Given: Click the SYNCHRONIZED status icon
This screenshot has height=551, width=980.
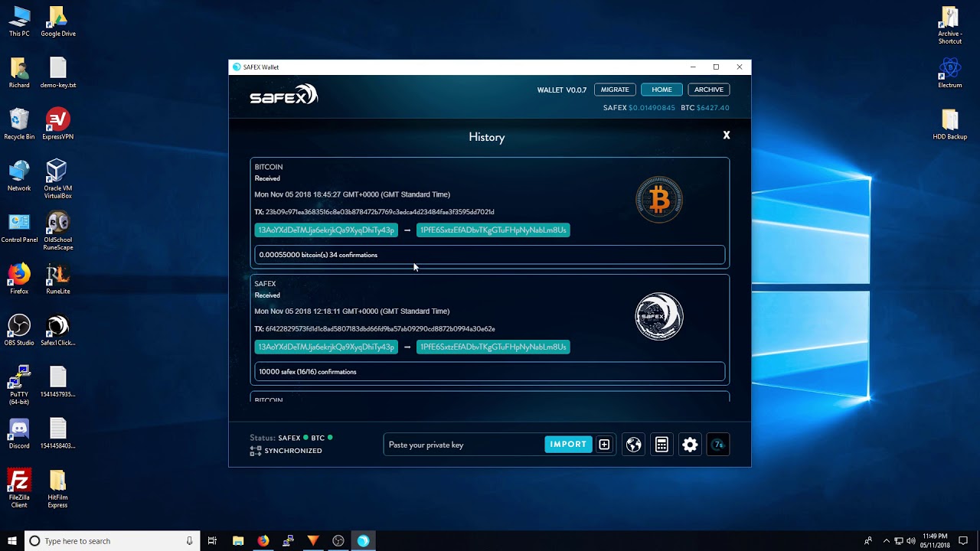Looking at the screenshot, I should pos(256,452).
